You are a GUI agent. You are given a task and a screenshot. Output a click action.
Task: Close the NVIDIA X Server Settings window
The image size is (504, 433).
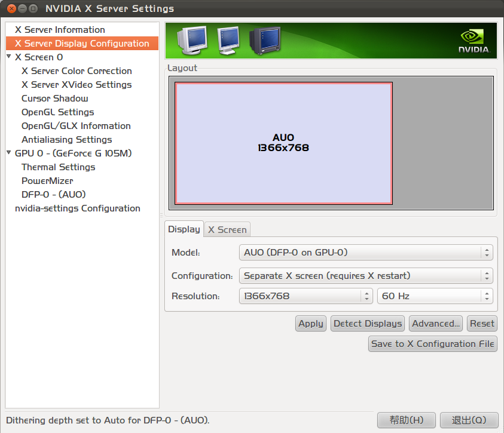coord(11,9)
